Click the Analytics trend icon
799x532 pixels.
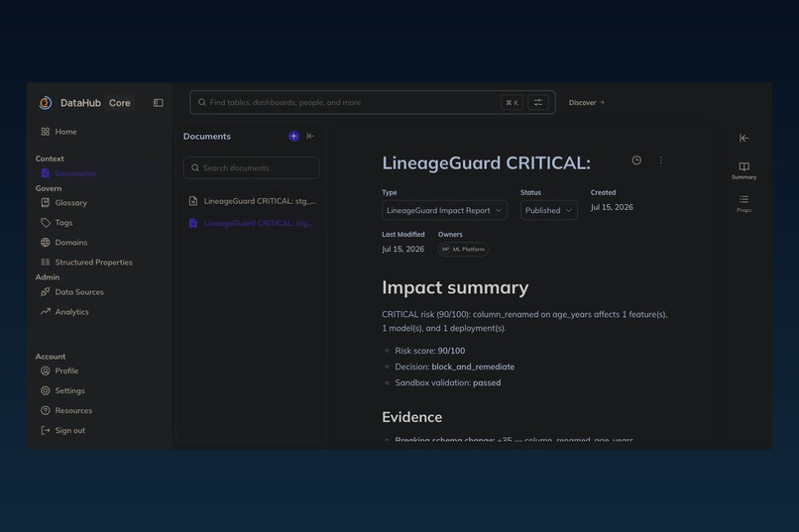click(x=46, y=311)
